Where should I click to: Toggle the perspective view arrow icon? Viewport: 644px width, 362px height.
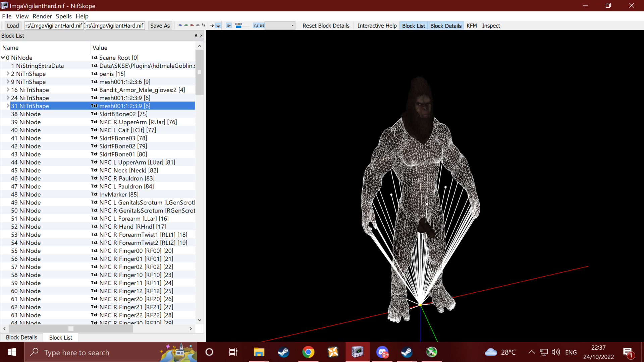218,25
